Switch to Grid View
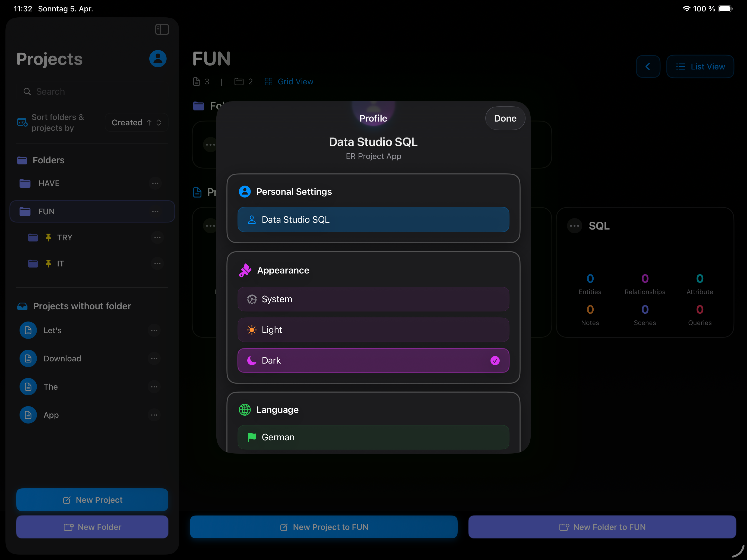Image resolution: width=747 pixels, height=560 pixels. click(x=289, y=82)
